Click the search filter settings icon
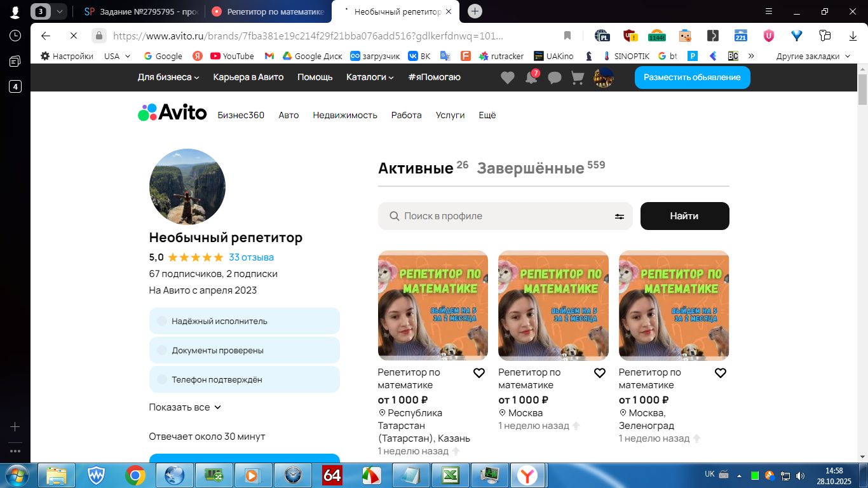The height and width of the screenshot is (488, 868). 620,216
